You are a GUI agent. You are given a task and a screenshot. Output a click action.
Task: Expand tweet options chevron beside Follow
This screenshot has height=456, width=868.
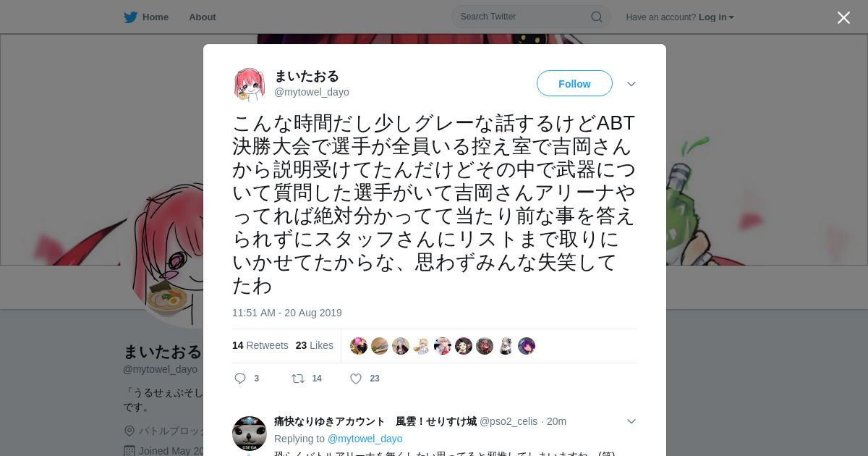631,84
